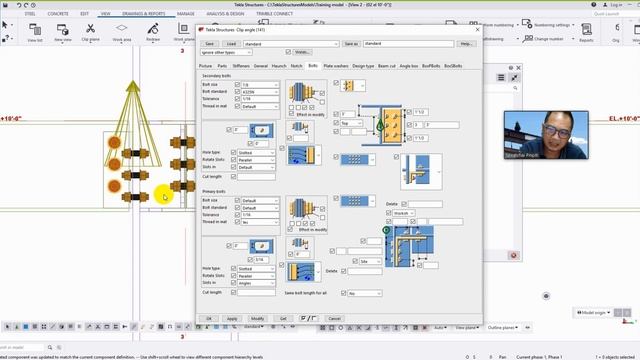Click the green circle on primary bolt diagram

pyautogui.click(x=386, y=230)
